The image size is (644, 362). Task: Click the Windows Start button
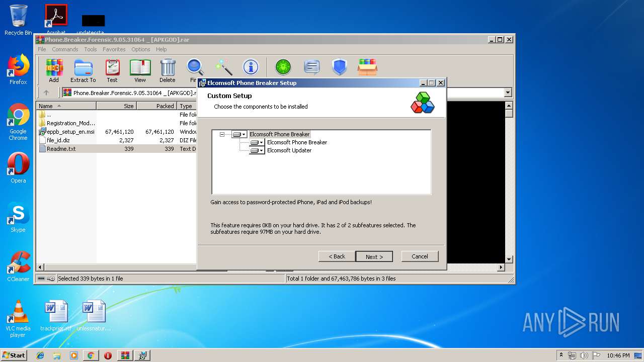(14, 355)
